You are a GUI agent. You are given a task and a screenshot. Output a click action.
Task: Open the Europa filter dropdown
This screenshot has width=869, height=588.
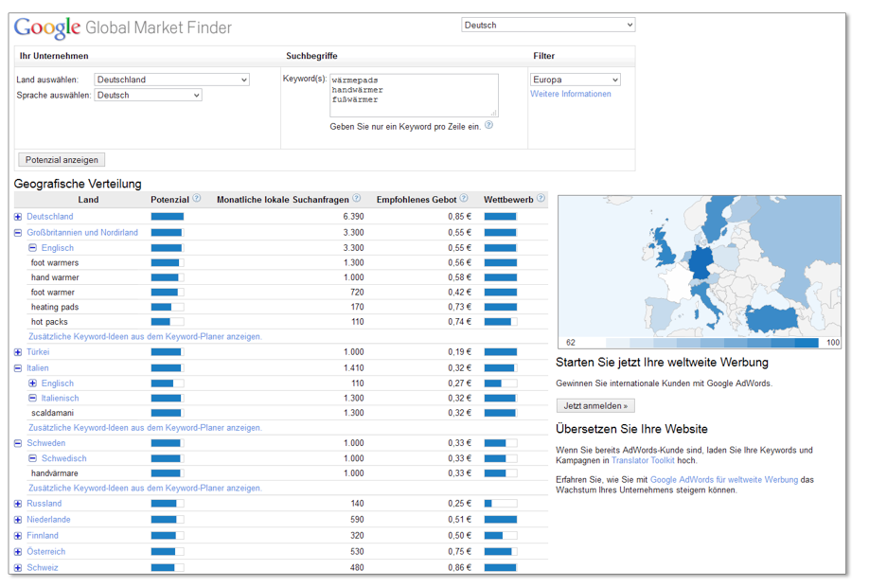point(576,80)
